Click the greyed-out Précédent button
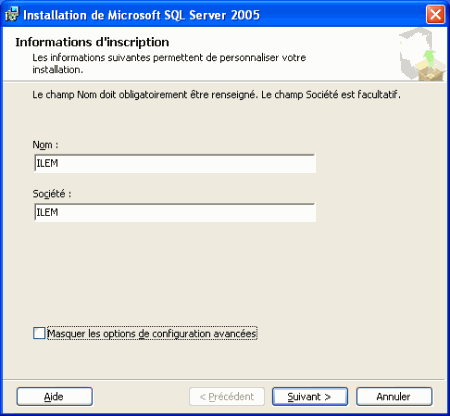Screen dimensions: 450x416 click(227, 396)
